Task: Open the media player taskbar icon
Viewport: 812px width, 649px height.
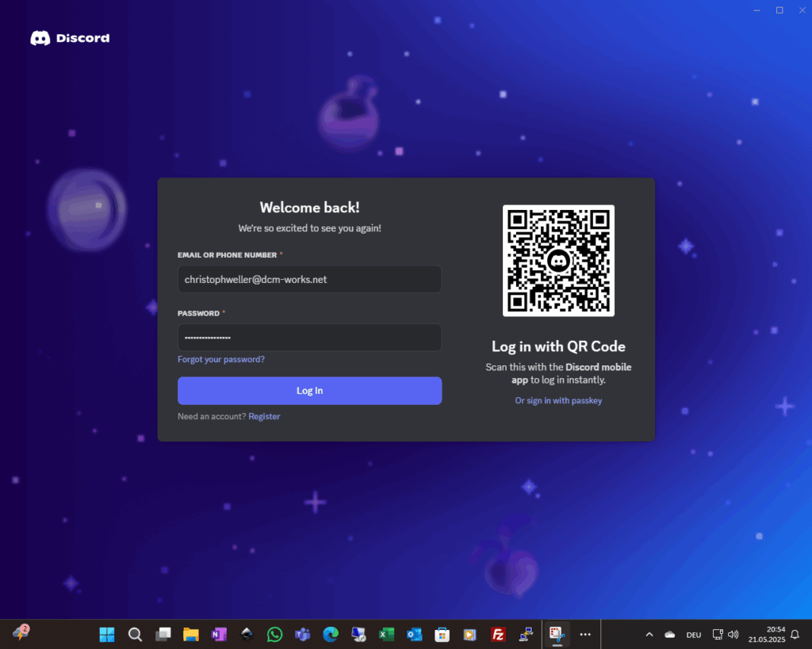Action: pyautogui.click(x=469, y=635)
